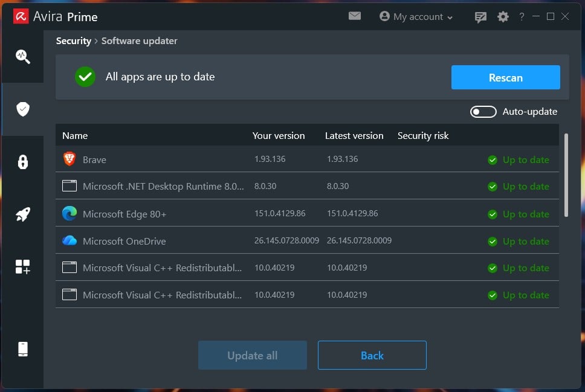Open the mail envelope messages icon

(354, 16)
